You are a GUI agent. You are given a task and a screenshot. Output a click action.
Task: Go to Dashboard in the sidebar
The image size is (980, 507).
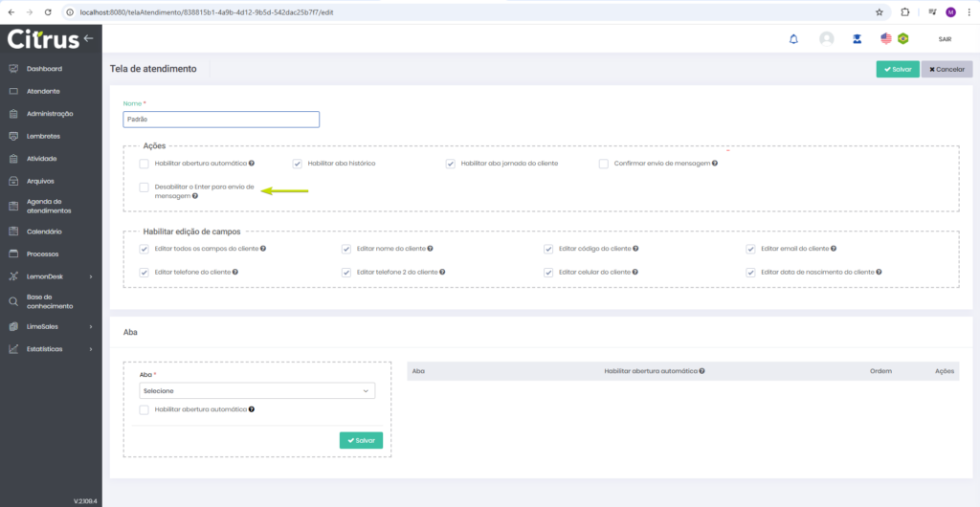pos(44,69)
